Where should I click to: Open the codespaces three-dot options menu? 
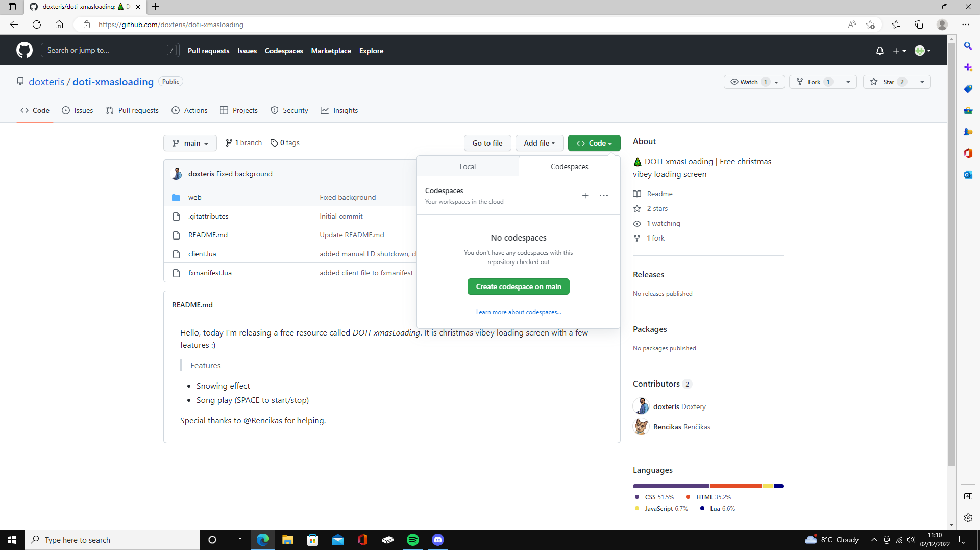604,196
